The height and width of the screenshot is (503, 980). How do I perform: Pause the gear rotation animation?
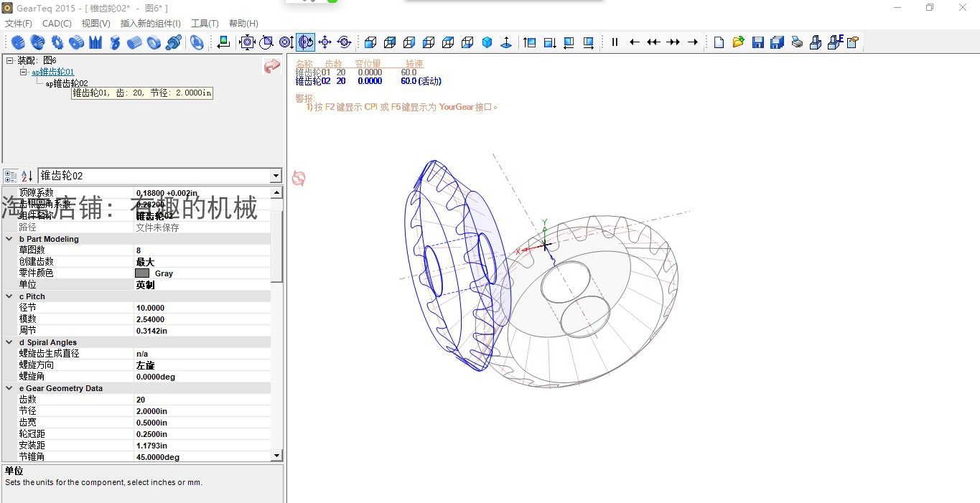click(x=615, y=42)
